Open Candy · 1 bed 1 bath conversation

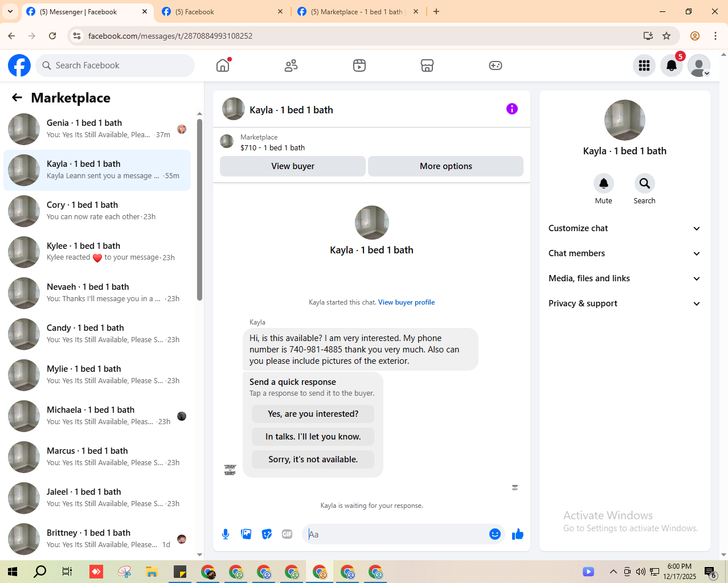coord(97,334)
